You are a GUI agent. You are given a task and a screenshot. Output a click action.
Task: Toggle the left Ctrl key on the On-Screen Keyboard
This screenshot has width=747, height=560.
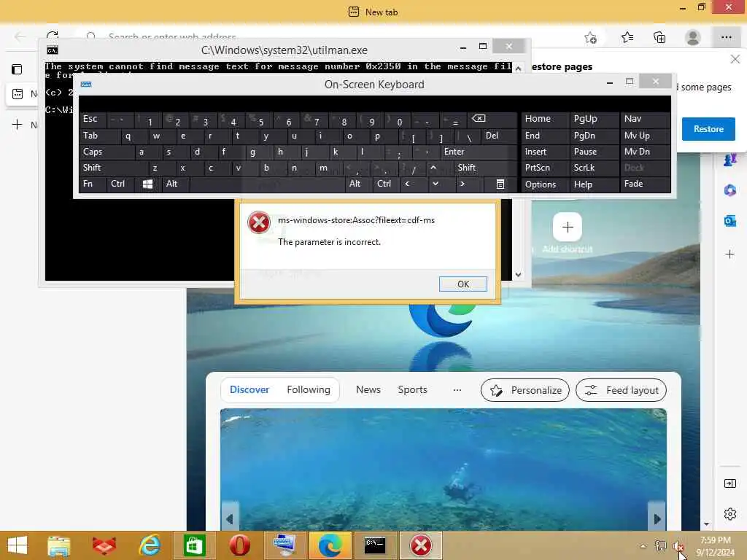coord(120,184)
